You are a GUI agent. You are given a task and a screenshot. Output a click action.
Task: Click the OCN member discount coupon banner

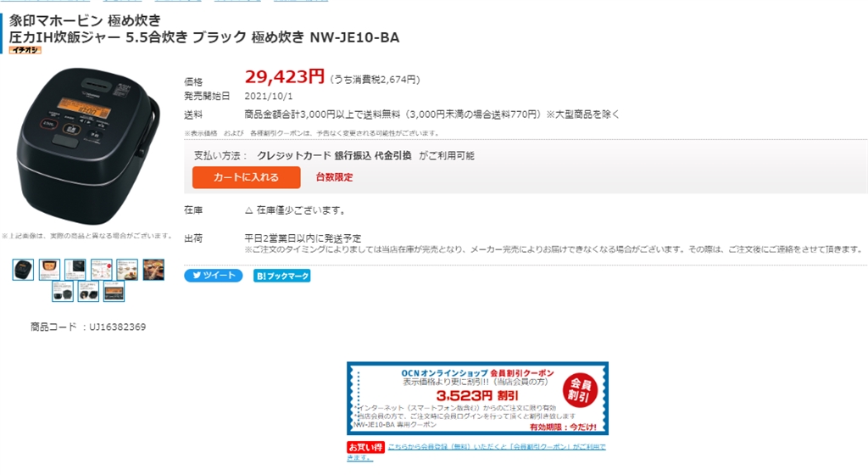(478, 398)
